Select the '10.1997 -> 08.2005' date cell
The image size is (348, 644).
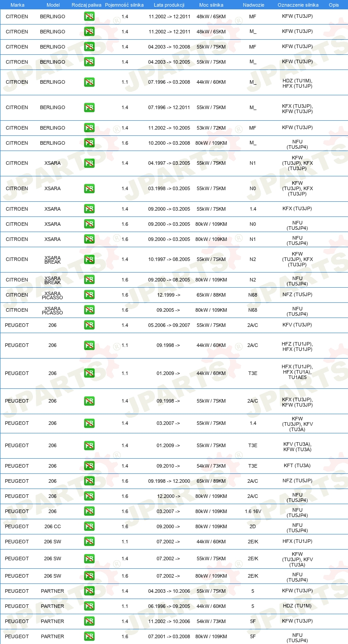pyautogui.click(x=169, y=259)
